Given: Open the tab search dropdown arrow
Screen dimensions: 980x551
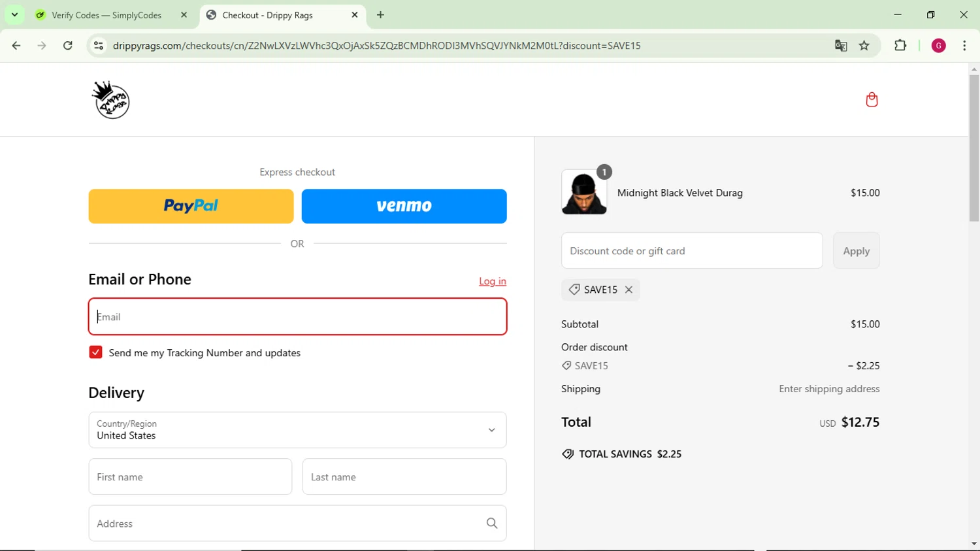Looking at the screenshot, I should click(14, 14).
